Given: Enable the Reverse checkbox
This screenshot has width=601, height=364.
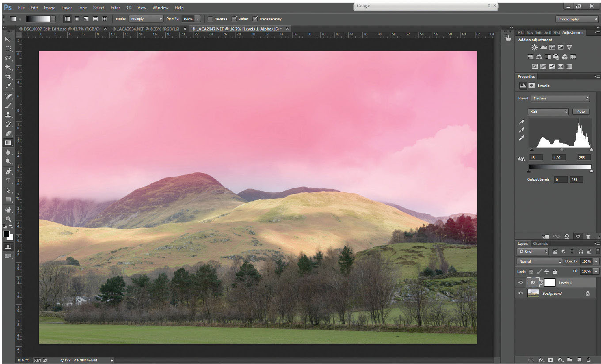Looking at the screenshot, I should (x=210, y=19).
